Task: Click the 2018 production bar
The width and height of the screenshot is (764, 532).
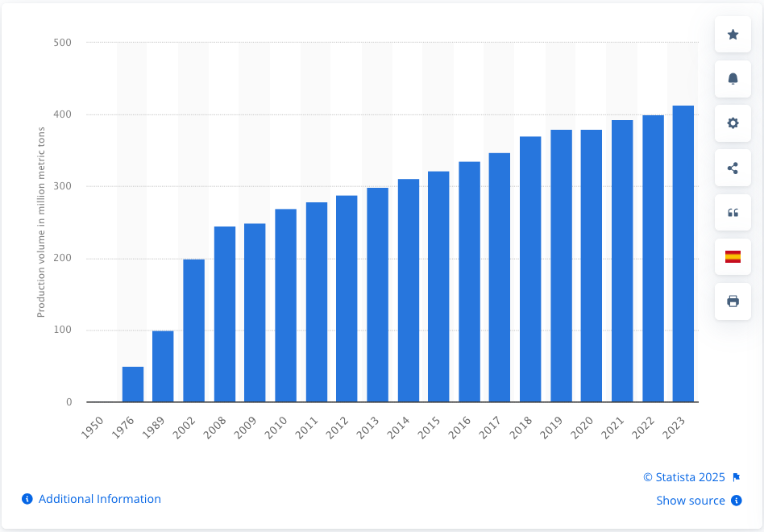Action: (x=530, y=269)
